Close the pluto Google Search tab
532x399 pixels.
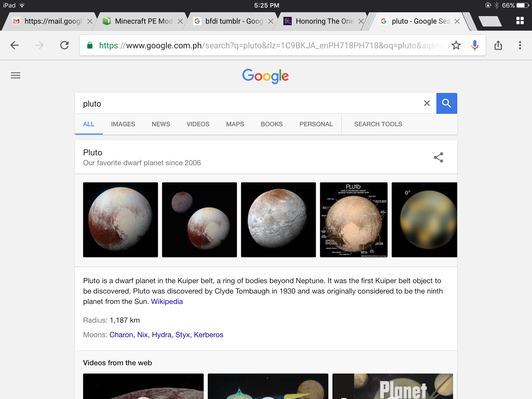coord(457,21)
